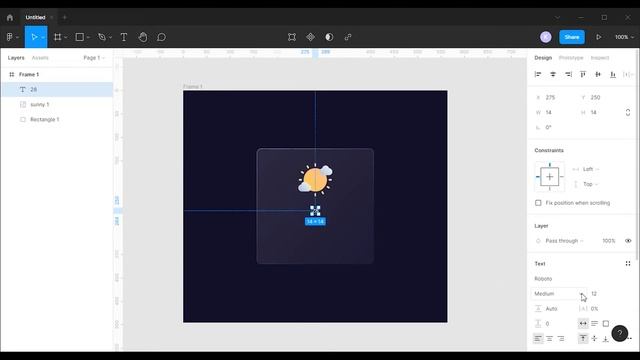Image resolution: width=640 pixels, height=360 pixels.
Task: Click the create component icon
Action: pyautogui.click(x=311, y=37)
